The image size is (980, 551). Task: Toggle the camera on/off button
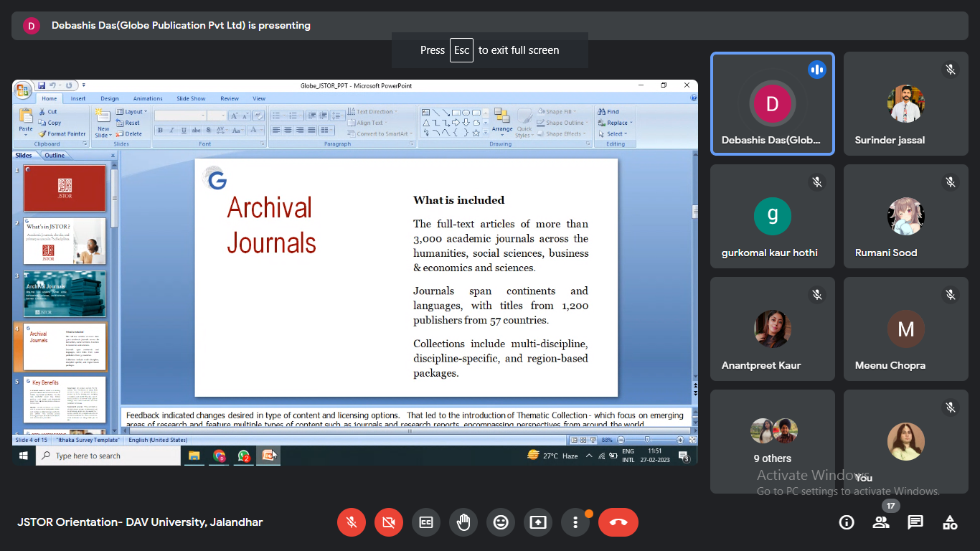(389, 523)
